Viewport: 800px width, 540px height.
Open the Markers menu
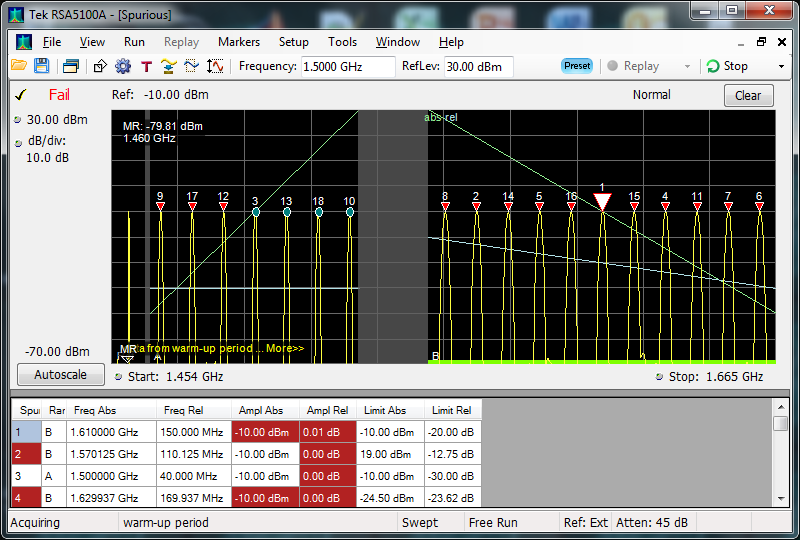pos(238,42)
